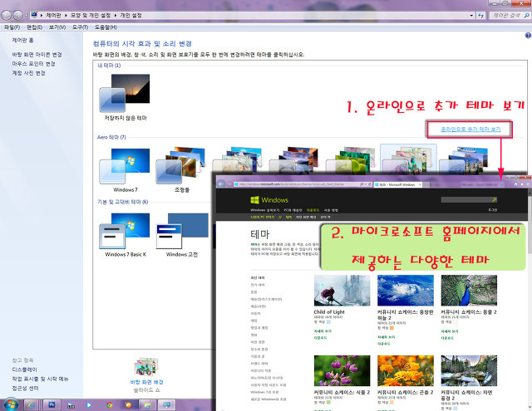Open Photoshop from the taskbar
532x411 pixels.
pos(52,405)
